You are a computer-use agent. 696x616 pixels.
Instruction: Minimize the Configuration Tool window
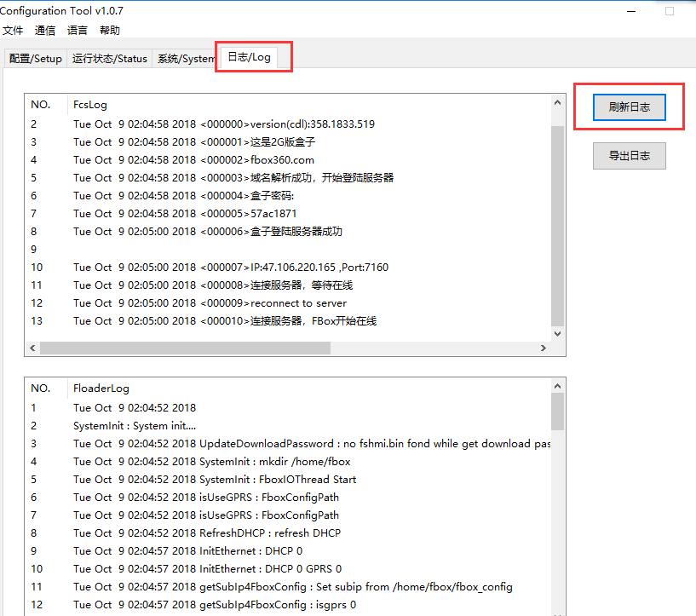coord(631,11)
